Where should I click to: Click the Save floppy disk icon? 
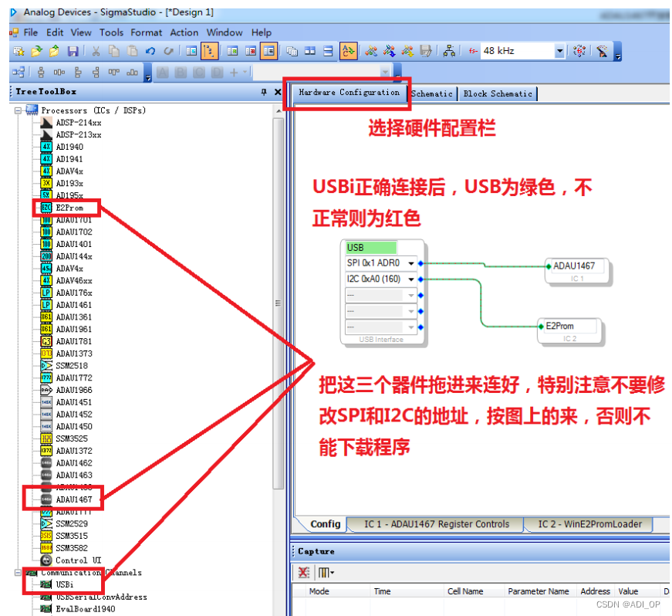click(73, 52)
